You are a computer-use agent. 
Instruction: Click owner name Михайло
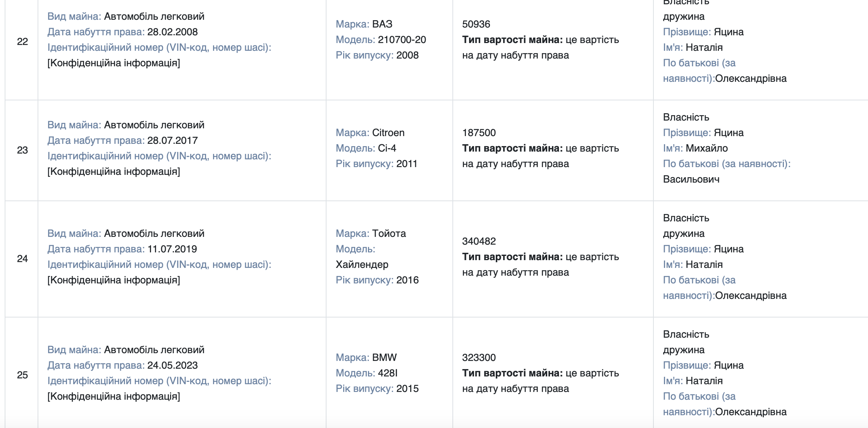[x=706, y=148]
